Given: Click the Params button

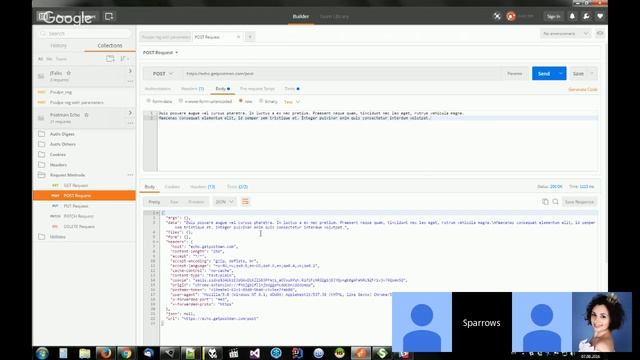Looking at the screenshot, I should [515, 73].
